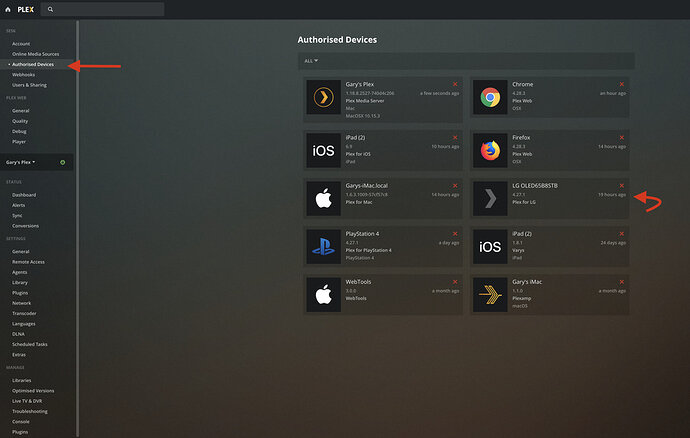Open Online Media Sources
The width and height of the screenshot is (690, 438).
point(36,54)
